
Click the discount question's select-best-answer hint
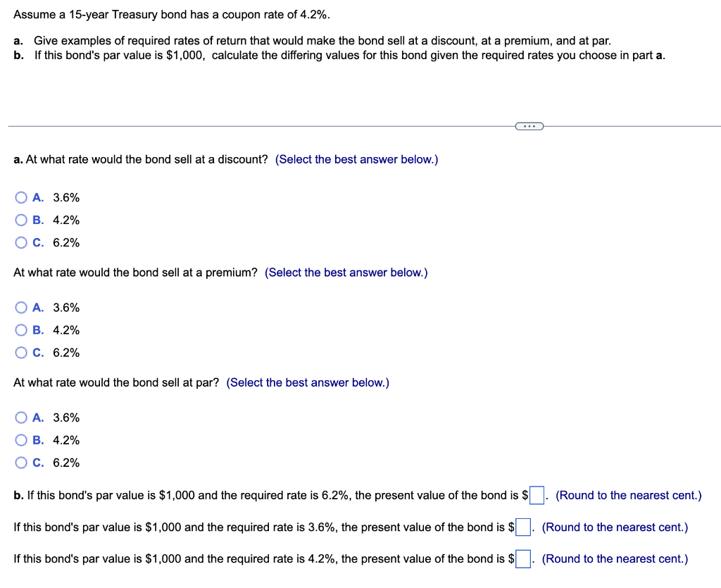click(356, 160)
